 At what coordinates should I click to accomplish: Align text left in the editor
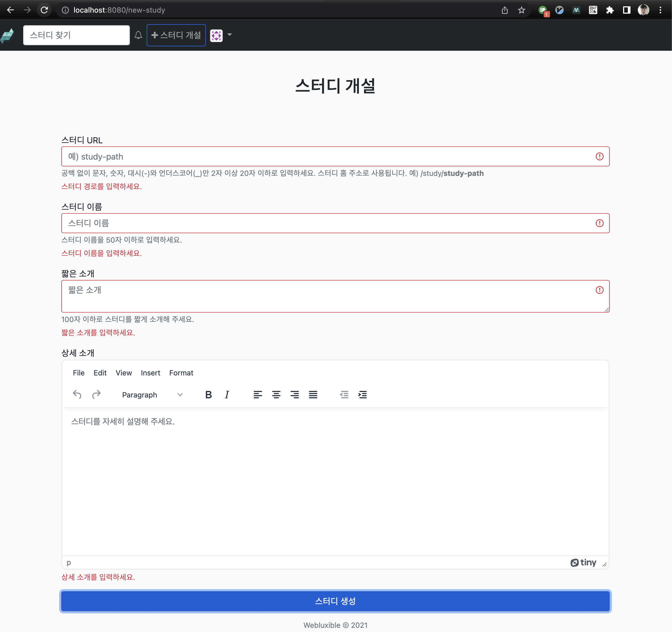coord(258,395)
